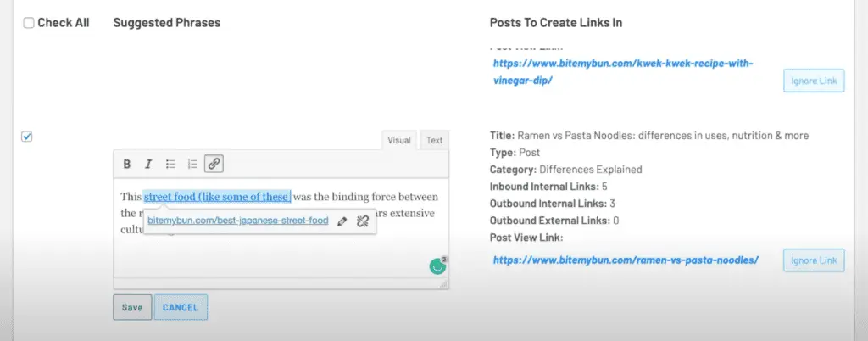Image resolution: width=868 pixels, height=341 pixels.
Task: Switch to the Visual editor tab
Action: (398, 140)
